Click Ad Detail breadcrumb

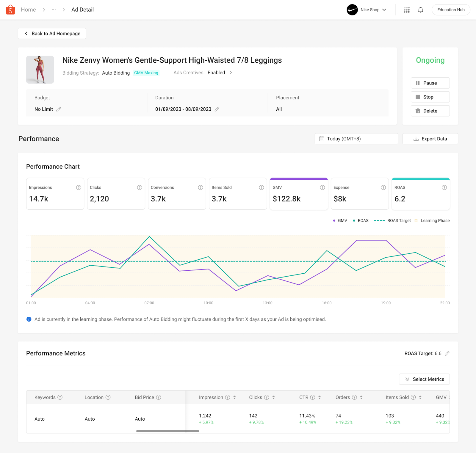tap(82, 10)
